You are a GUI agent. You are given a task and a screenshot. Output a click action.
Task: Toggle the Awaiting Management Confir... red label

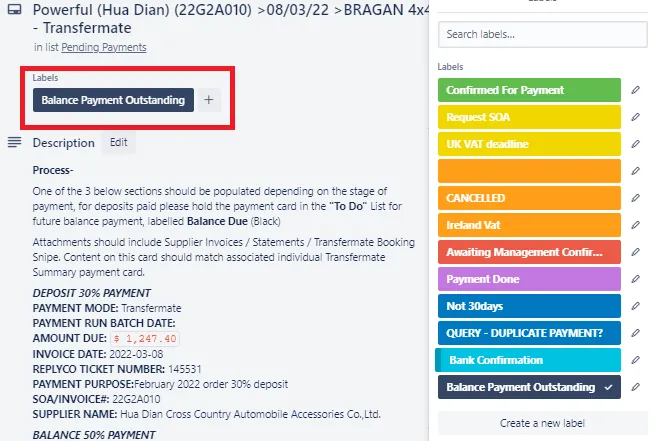pyautogui.click(x=529, y=252)
